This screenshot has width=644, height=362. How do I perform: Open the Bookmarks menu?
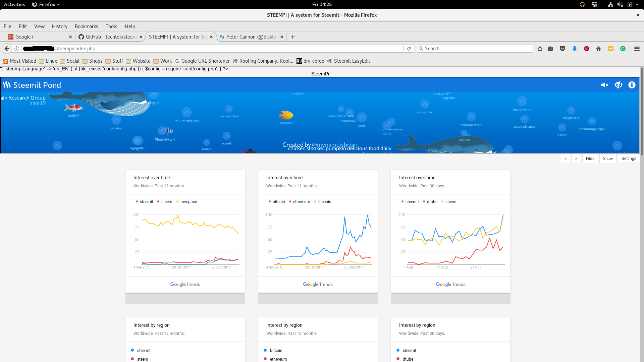87,26
